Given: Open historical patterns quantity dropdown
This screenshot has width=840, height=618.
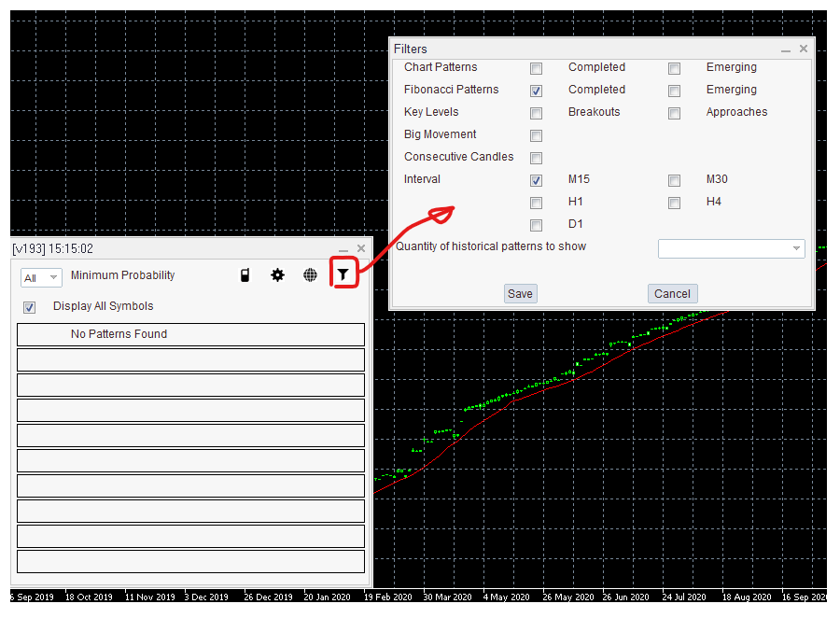Looking at the screenshot, I should [x=731, y=248].
